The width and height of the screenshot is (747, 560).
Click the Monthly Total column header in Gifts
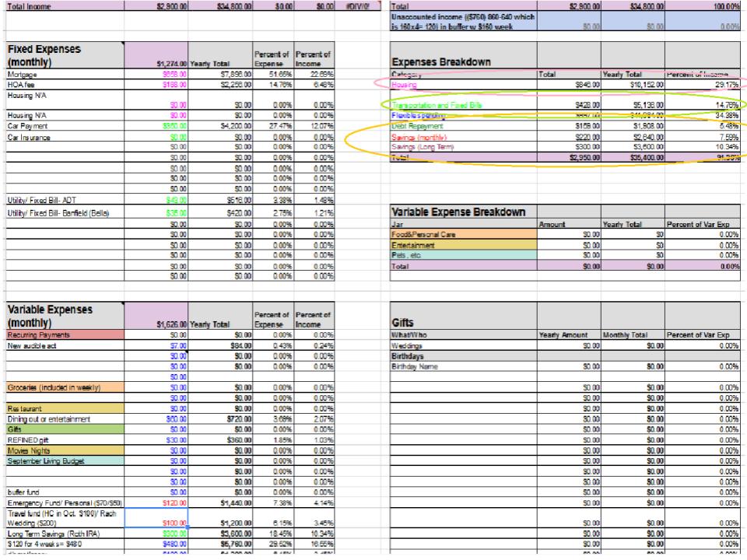(633, 334)
